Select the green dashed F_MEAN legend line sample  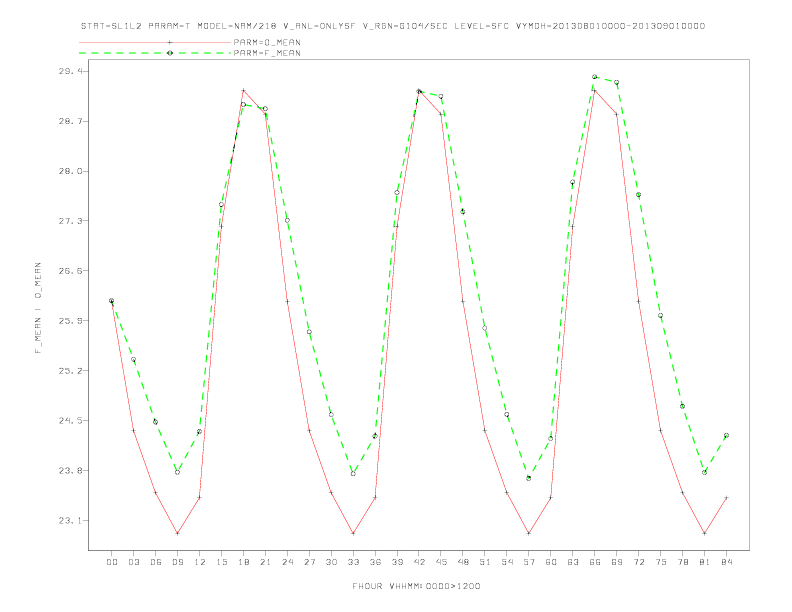point(155,53)
